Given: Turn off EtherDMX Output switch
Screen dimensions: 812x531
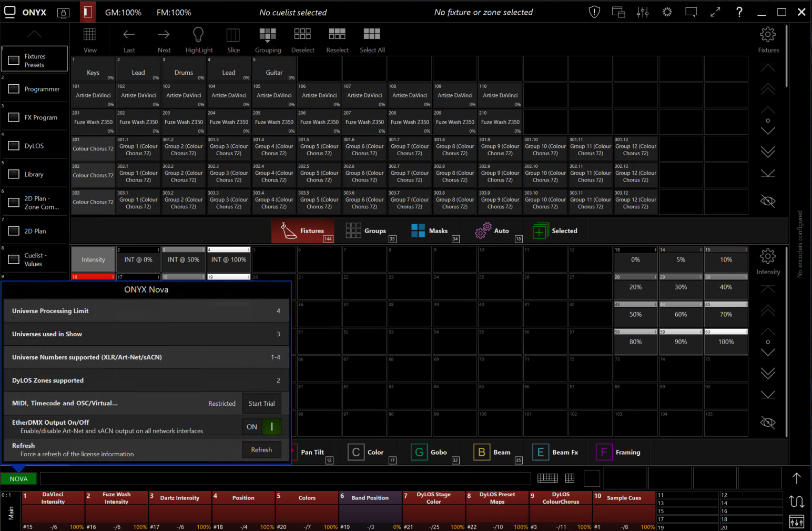Looking at the screenshot, I should 261,427.
